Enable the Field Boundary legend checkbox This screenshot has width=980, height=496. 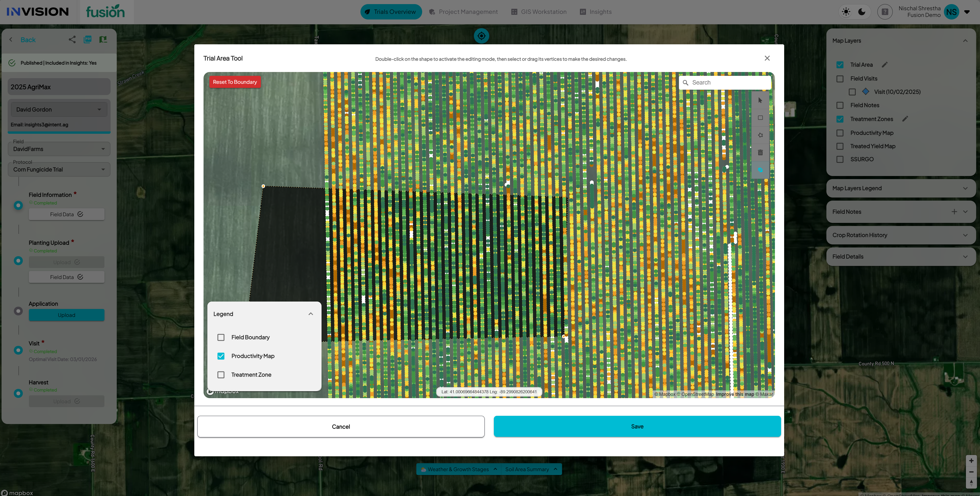click(221, 337)
